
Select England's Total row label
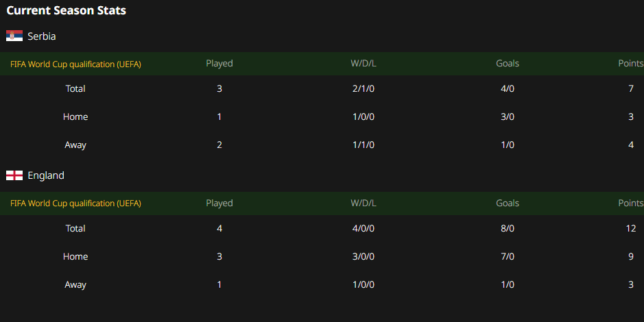(75, 228)
